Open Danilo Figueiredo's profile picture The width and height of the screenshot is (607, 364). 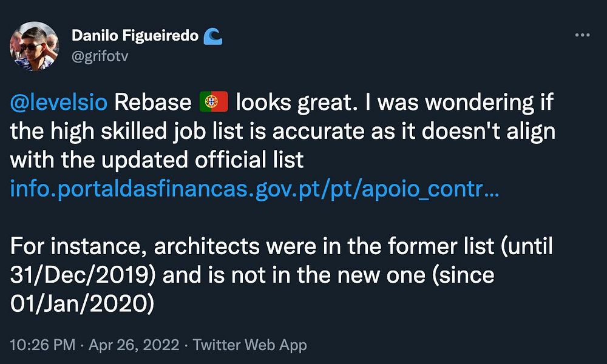[35, 46]
